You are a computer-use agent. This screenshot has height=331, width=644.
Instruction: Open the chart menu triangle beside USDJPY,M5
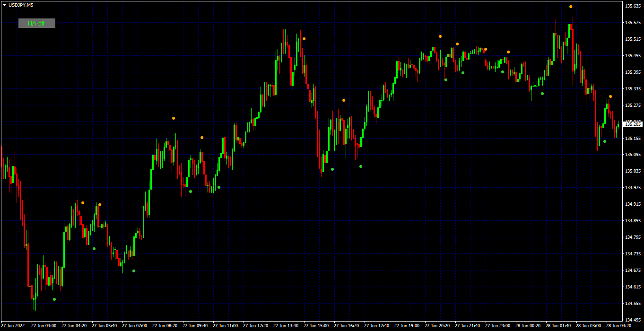pos(4,5)
